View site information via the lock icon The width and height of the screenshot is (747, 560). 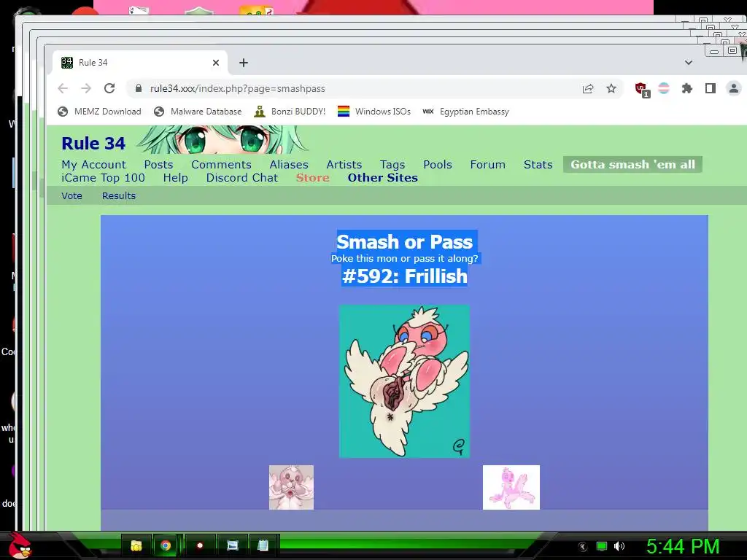tap(139, 88)
